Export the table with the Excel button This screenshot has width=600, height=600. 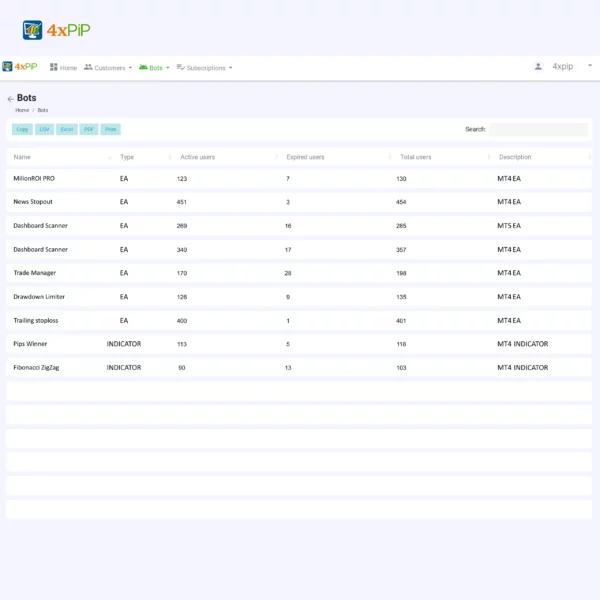66,129
